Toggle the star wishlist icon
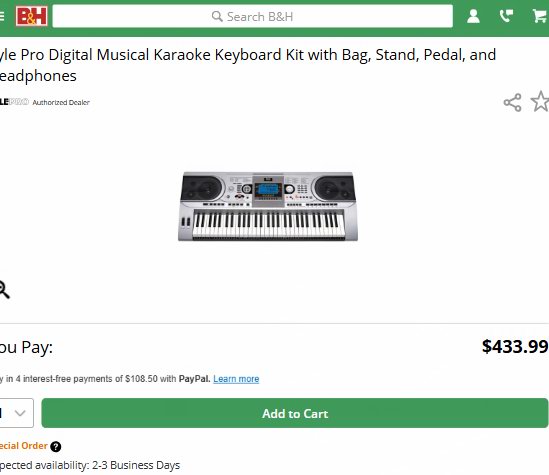Image resolution: width=549 pixels, height=475 pixels. click(x=540, y=102)
